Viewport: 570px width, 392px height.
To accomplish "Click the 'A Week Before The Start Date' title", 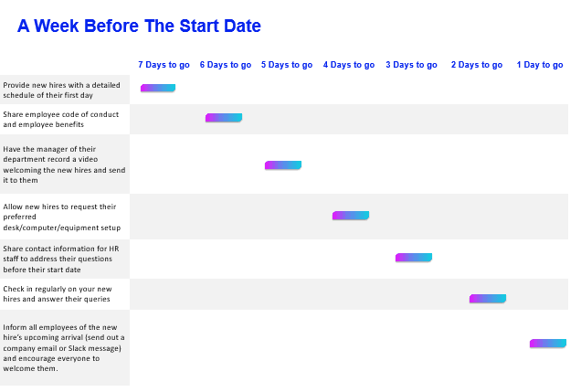I will pyautogui.click(x=139, y=26).
